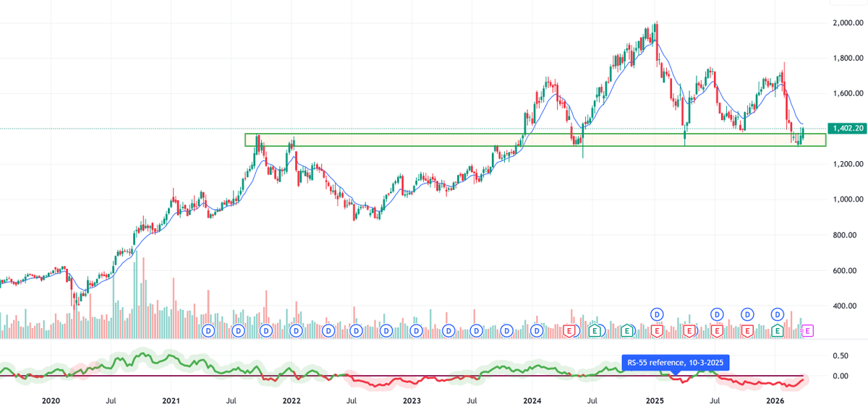Click the 0.50 indicator scale label
This screenshot has width=868, height=409.
coord(840,356)
